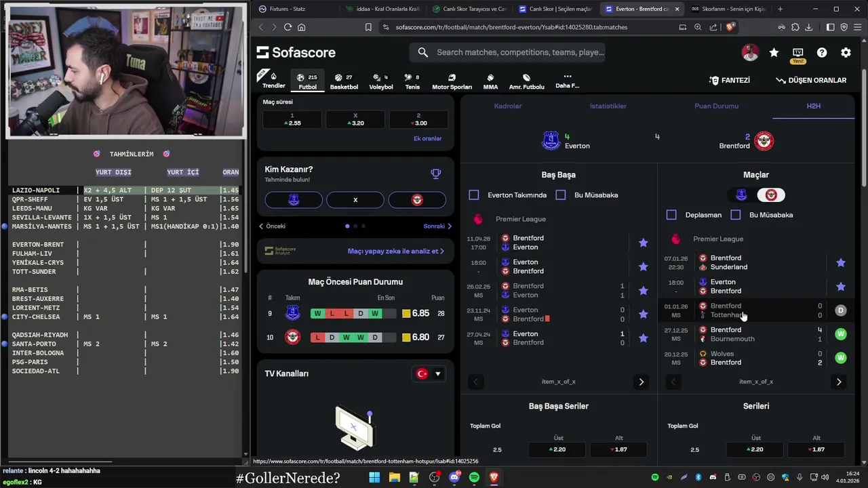This screenshot has height=488, width=868.
Task: Tick Bu Müsabaka checkbox under Maçlar
Action: pos(736,215)
